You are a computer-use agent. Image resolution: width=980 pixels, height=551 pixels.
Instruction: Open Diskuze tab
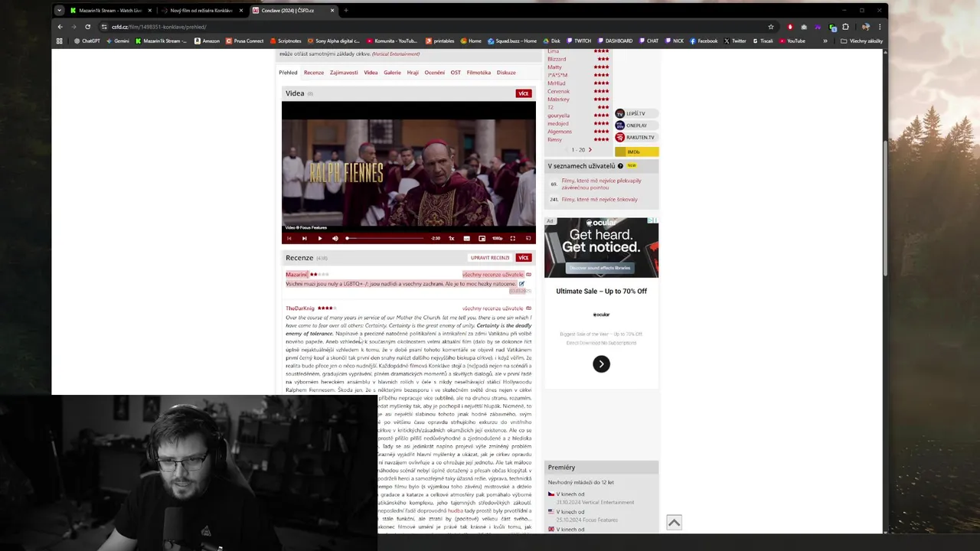point(506,73)
